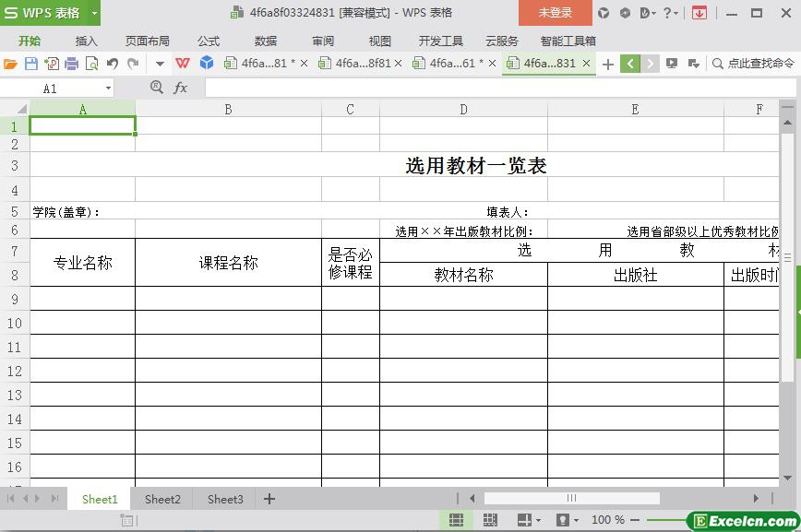Image resolution: width=801 pixels, height=532 pixels.
Task: Select the row 9 header
Action: (x=15, y=299)
